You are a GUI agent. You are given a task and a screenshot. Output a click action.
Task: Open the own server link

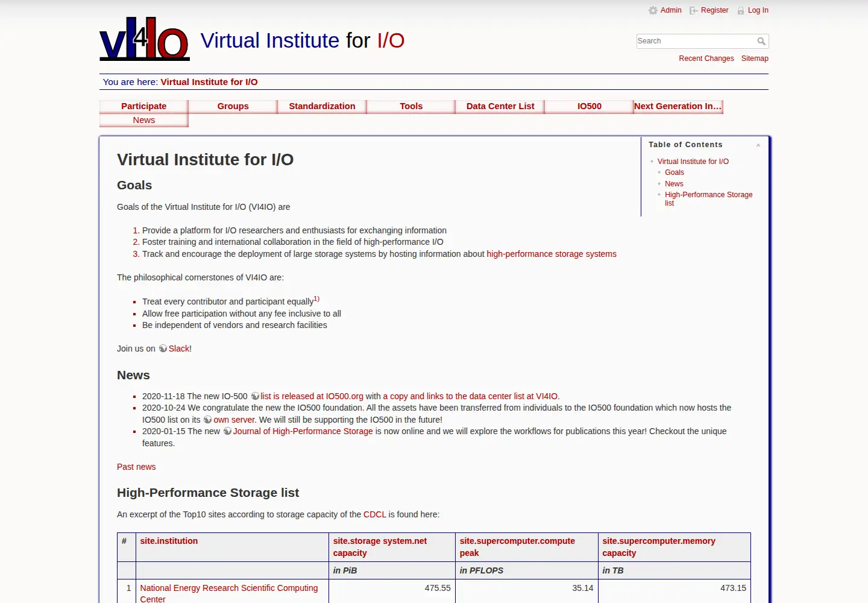234,420
